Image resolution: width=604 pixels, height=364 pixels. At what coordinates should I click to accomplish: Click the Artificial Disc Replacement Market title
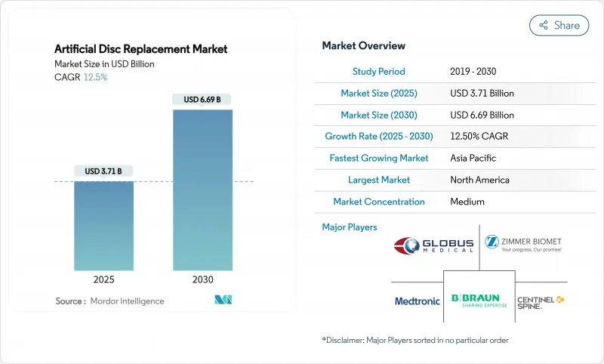[x=140, y=49]
